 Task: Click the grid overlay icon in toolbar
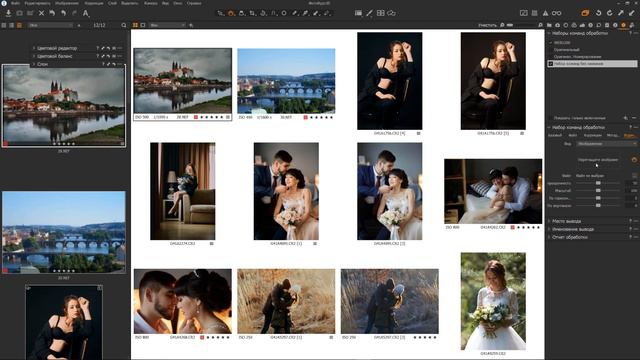click(x=380, y=13)
